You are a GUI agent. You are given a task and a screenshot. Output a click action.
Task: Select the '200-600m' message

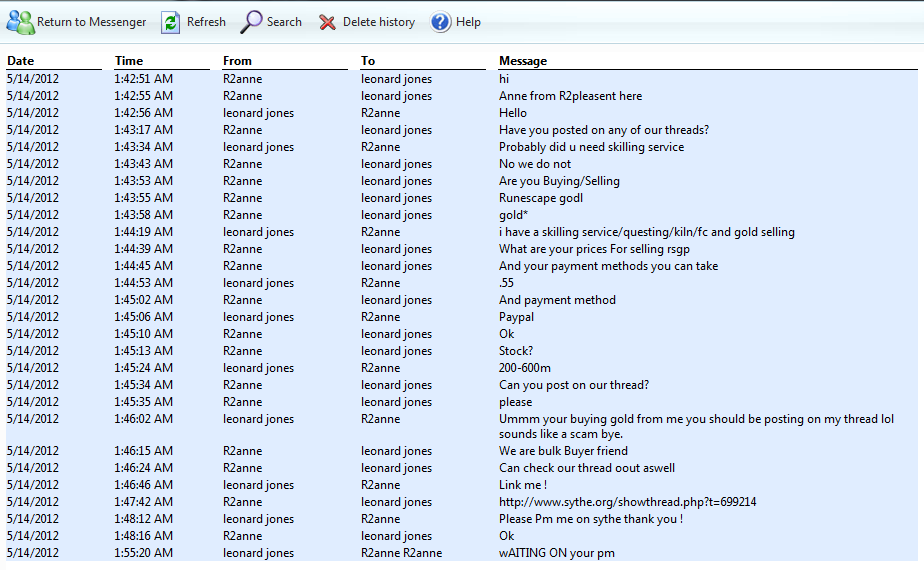(x=524, y=368)
